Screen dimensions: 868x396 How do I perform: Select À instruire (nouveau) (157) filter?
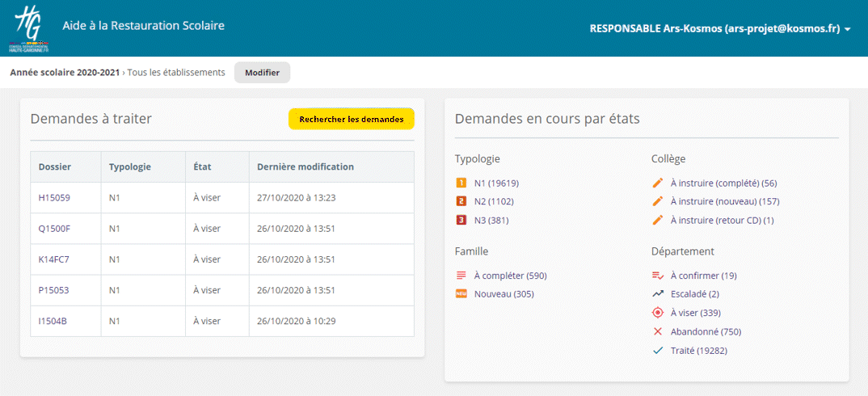[x=724, y=202]
